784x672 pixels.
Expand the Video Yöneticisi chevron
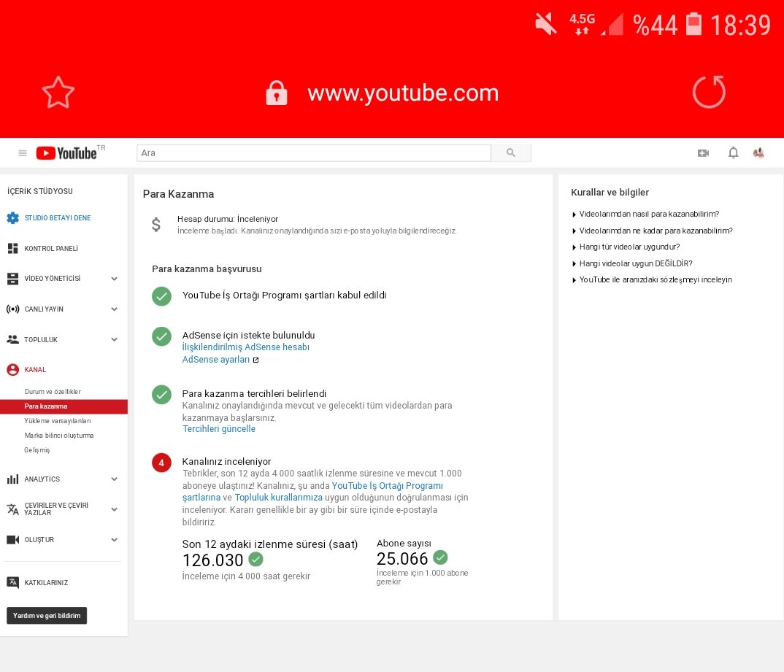pos(114,279)
